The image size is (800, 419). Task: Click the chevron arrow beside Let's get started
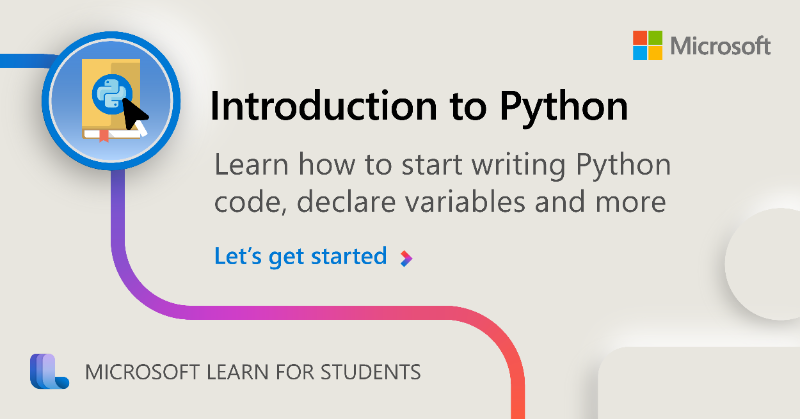point(406,259)
